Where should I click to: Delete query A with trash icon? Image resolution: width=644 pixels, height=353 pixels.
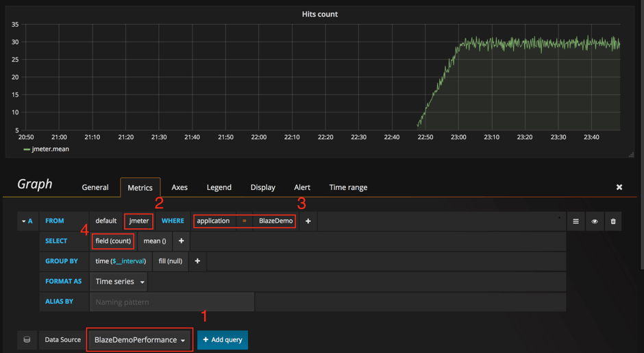[x=612, y=221]
